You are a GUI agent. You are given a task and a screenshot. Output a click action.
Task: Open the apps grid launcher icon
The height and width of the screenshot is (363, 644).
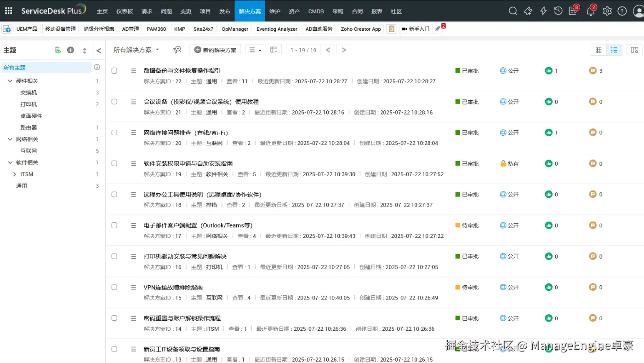click(8, 11)
